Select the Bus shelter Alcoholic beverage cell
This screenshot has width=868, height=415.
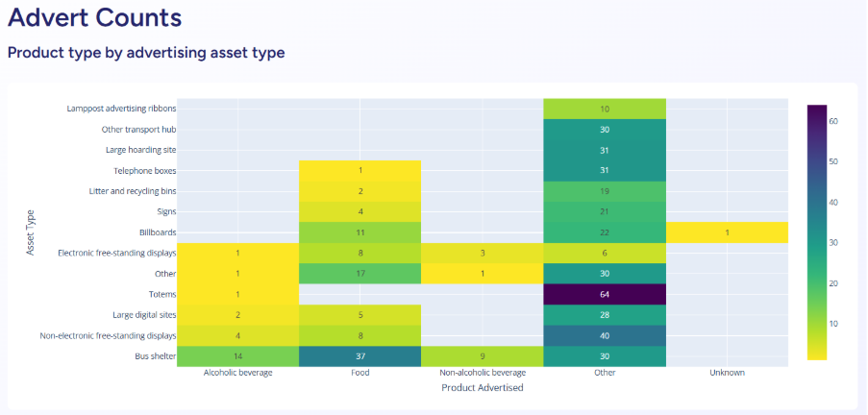[x=237, y=355]
